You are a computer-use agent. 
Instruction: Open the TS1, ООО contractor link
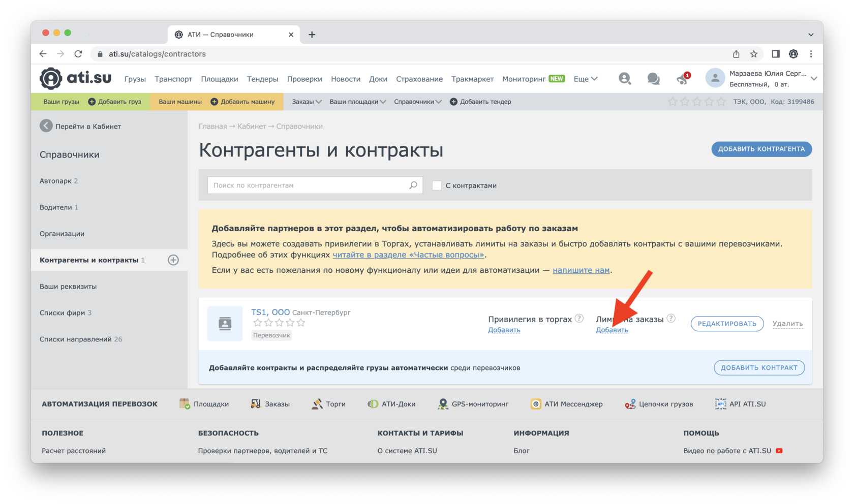[x=270, y=312]
